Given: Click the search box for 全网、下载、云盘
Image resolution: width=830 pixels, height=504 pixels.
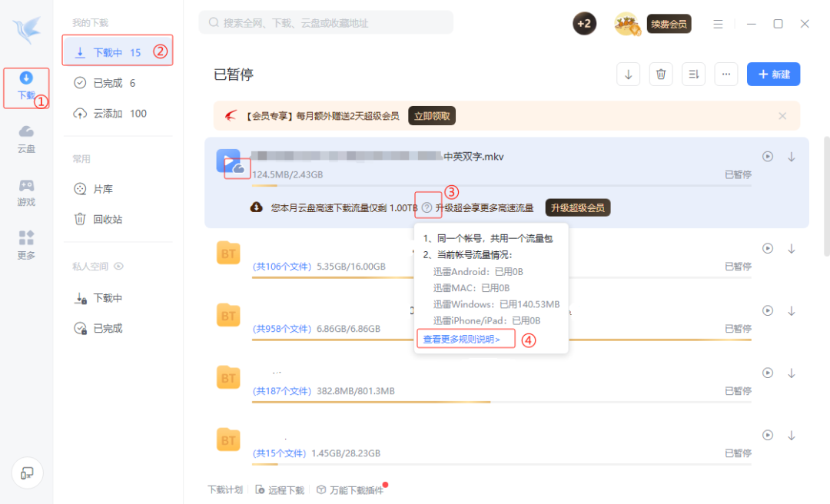Looking at the screenshot, I should (326, 23).
